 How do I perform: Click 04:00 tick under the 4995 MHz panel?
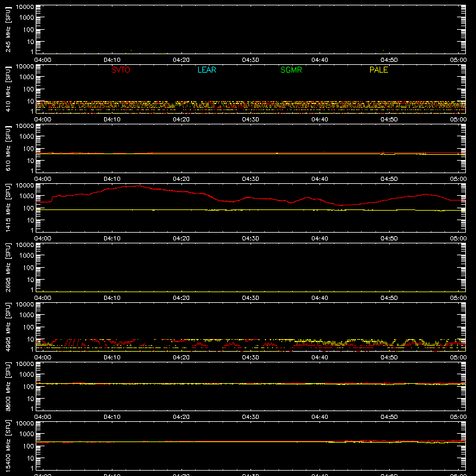point(43,358)
